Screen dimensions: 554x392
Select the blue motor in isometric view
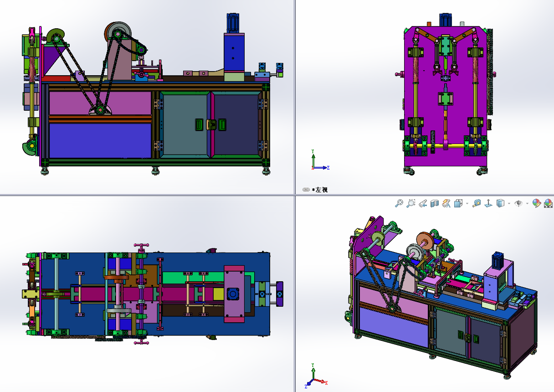click(498, 261)
